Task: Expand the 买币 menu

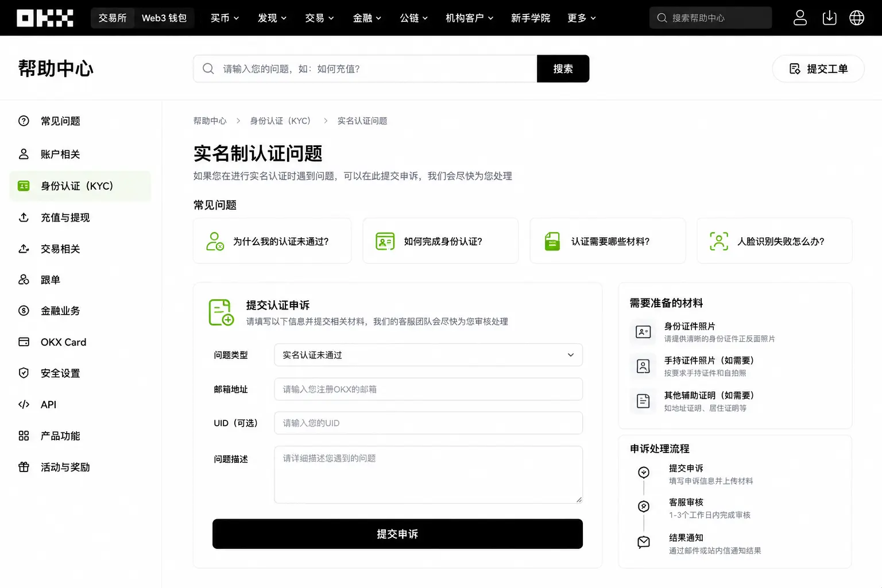Action: point(225,18)
